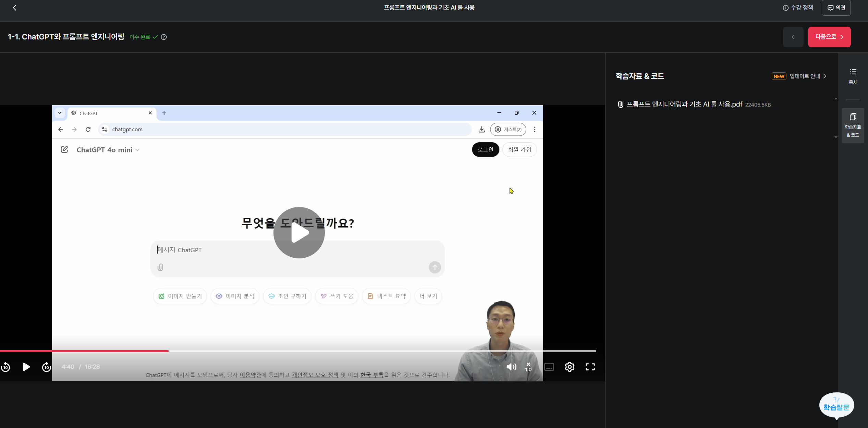Expand the ChatGPT 4o mini model dropdown
The width and height of the screenshot is (868, 428).
(x=108, y=150)
